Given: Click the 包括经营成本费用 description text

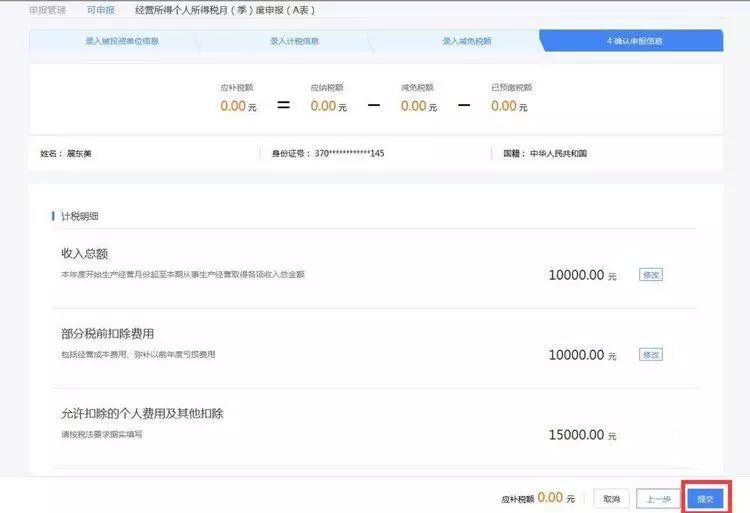Looking at the screenshot, I should coord(138,354).
